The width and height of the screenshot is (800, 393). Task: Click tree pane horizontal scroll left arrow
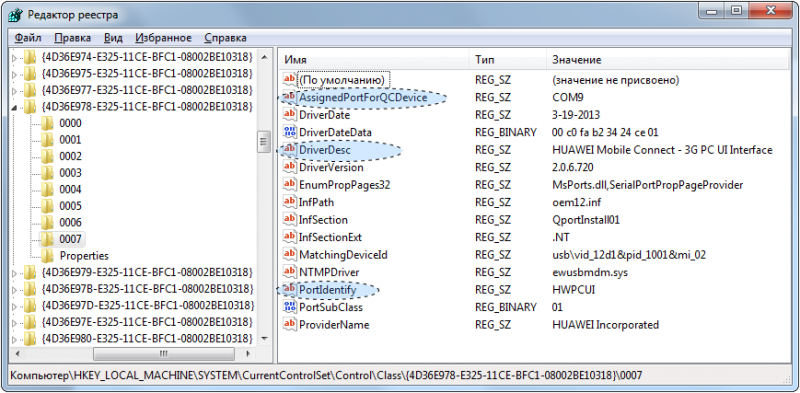pos(17,353)
